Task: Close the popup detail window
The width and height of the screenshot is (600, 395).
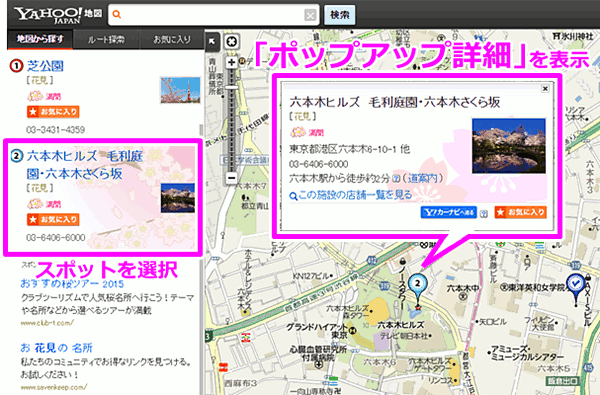Action: point(545,89)
